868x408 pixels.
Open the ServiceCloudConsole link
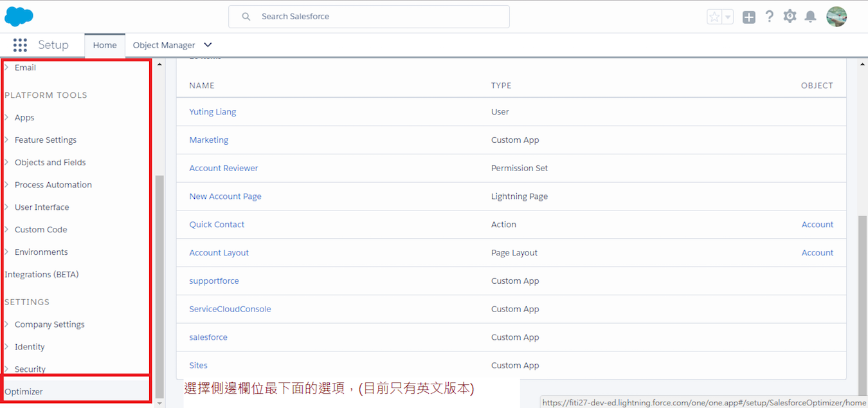coord(230,310)
